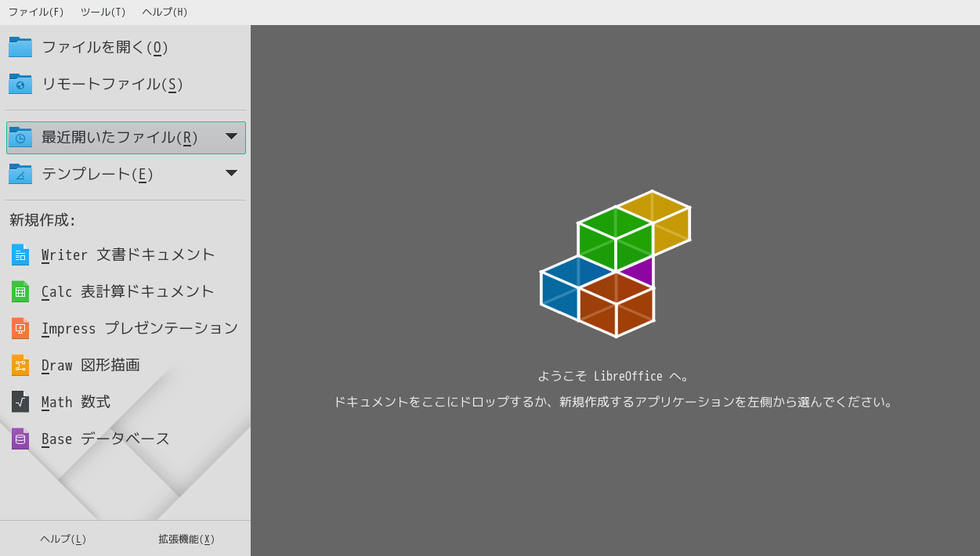Click the Math formula icon

pos(20,402)
